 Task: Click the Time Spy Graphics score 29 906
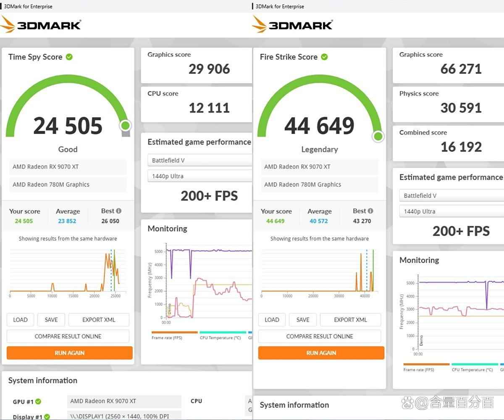tap(209, 69)
